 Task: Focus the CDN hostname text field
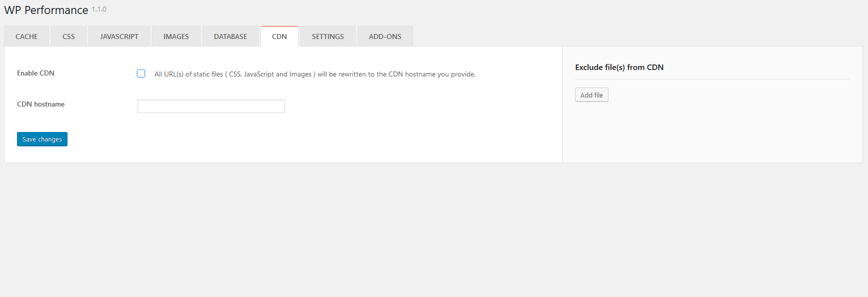click(211, 106)
